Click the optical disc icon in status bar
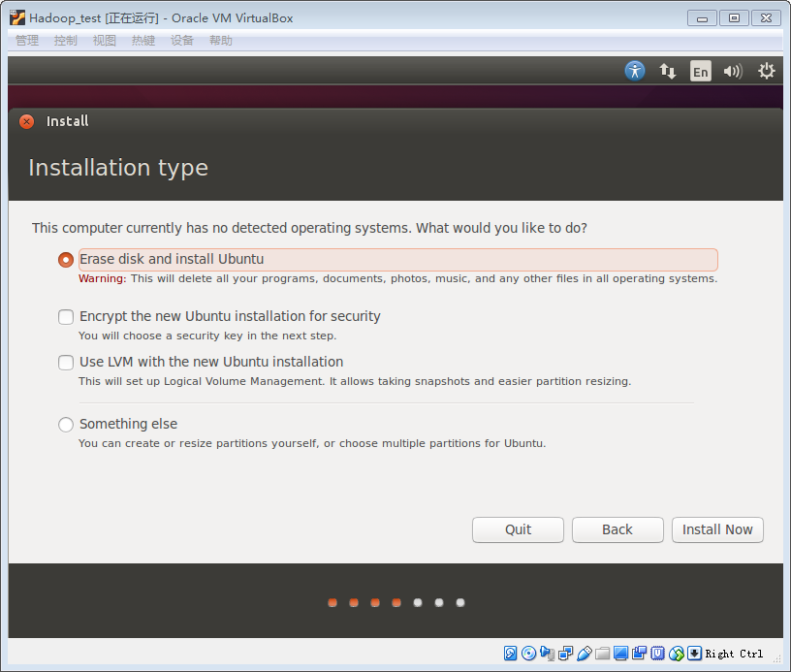This screenshot has height=672, width=791. click(528, 654)
